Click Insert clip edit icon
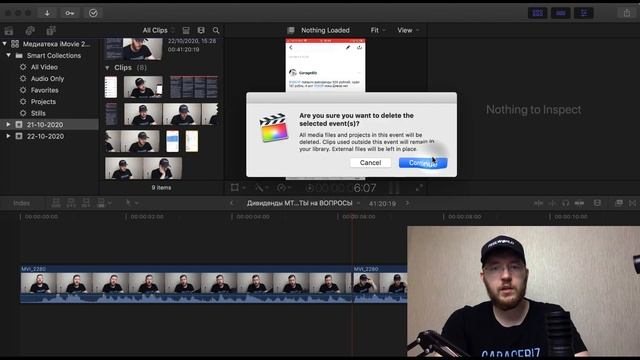The height and width of the screenshot is (360, 640). click(x=71, y=203)
